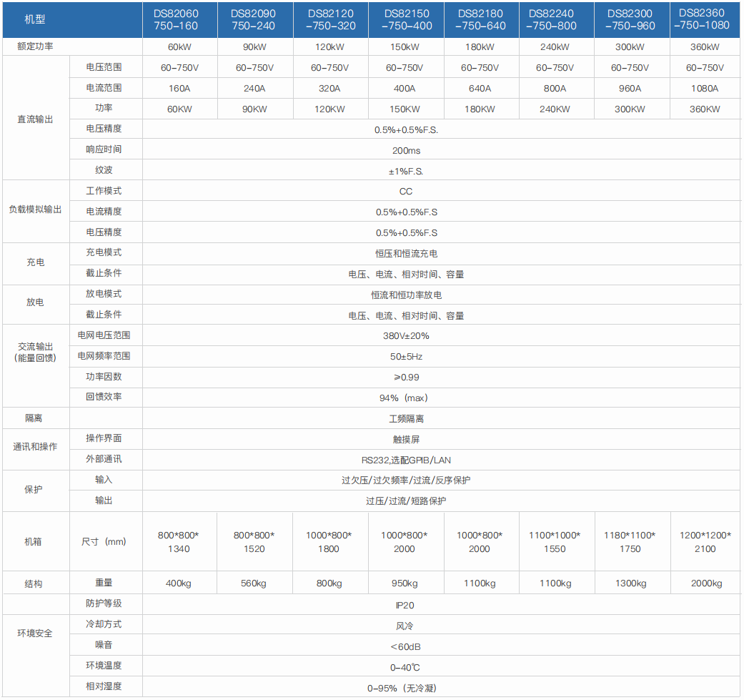Click the 0-95% (无冷凝) humidity value
This screenshot has height=700, width=744.
click(x=402, y=688)
